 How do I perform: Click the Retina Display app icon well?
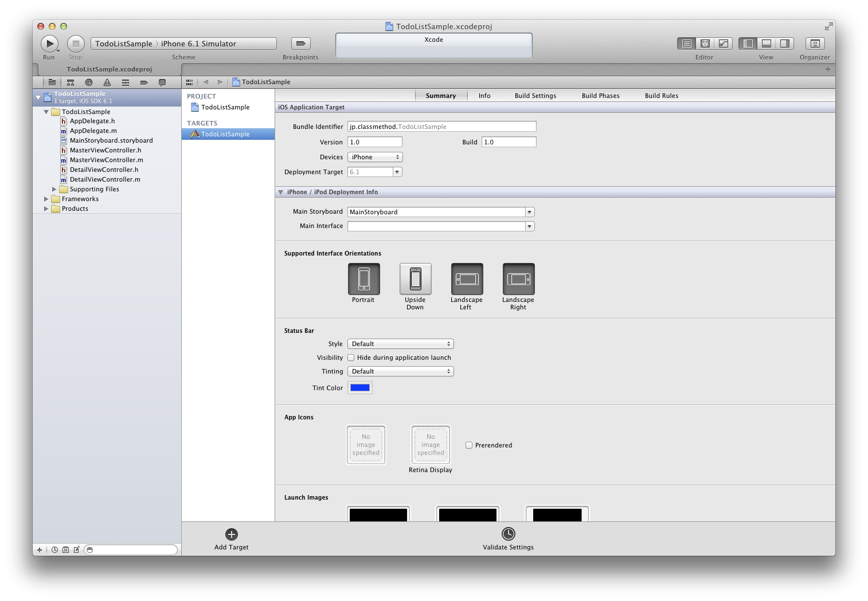[431, 445]
